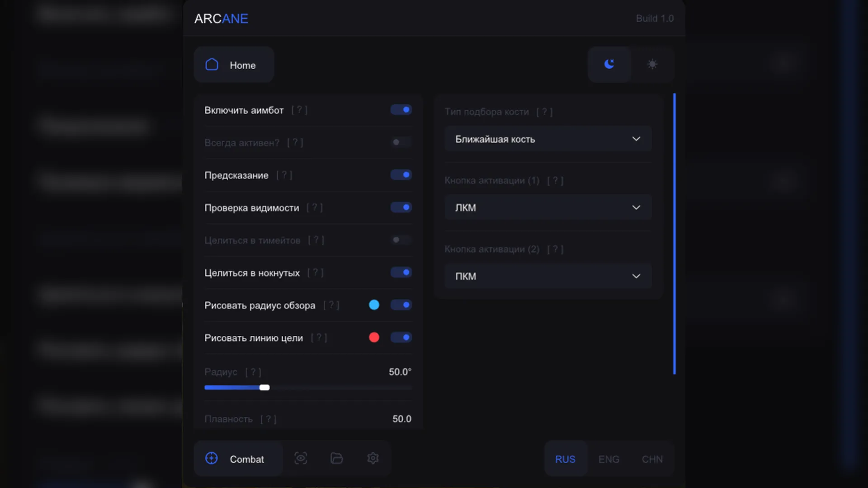The width and height of the screenshot is (868, 488).
Task: Show help for Включить аимбот [?]
Action: (x=299, y=110)
